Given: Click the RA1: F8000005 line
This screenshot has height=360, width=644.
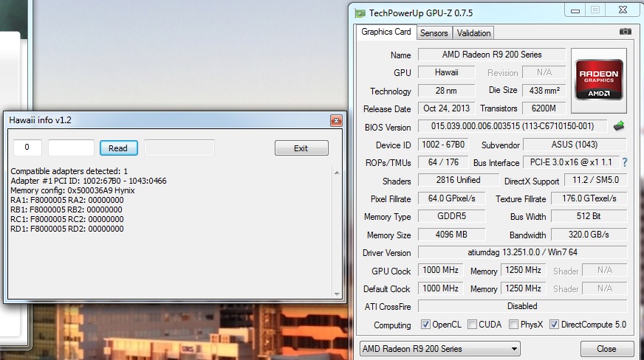Looking at the screenshot, I should click(x=67, y=200).
